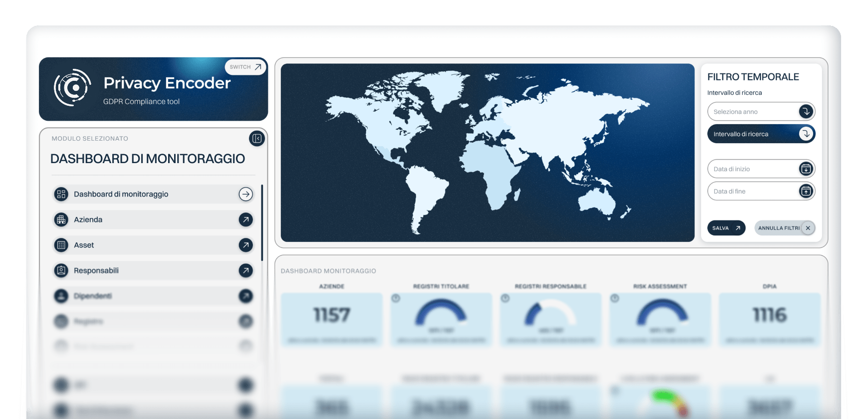Viewport: 868px width, 419px height.
Task: Click the arrow icon on Asset row
Action: click(245, 245)
